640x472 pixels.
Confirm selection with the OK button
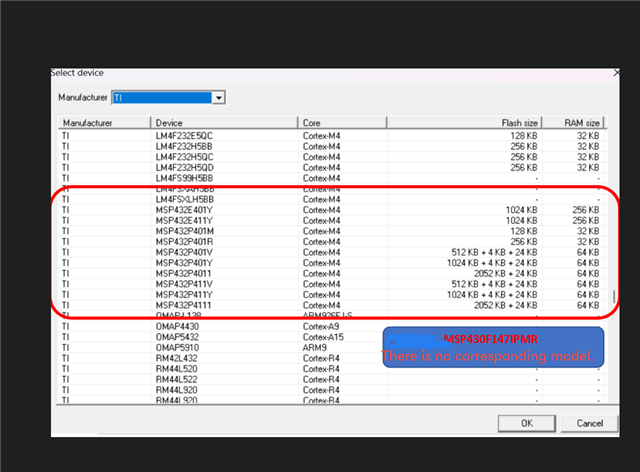point(527,423)
